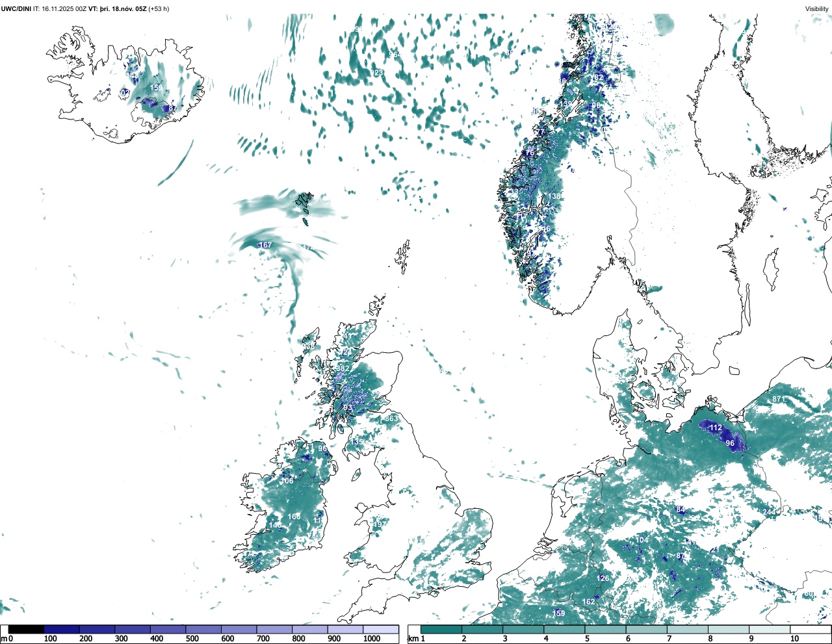Click the initial time '16.11.2025 00Z'
Image resolution: width=832 pixels, height=644 pixels.
point(64,9)
